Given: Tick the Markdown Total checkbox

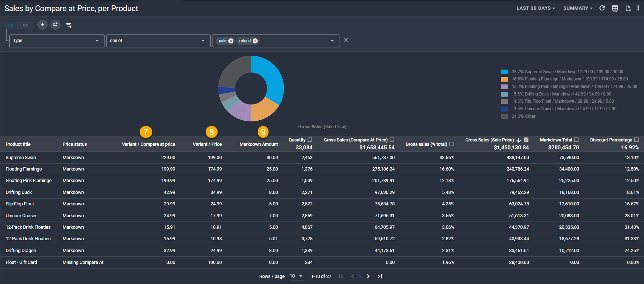Looking at the screenshot, I should (x=576, y=140).
